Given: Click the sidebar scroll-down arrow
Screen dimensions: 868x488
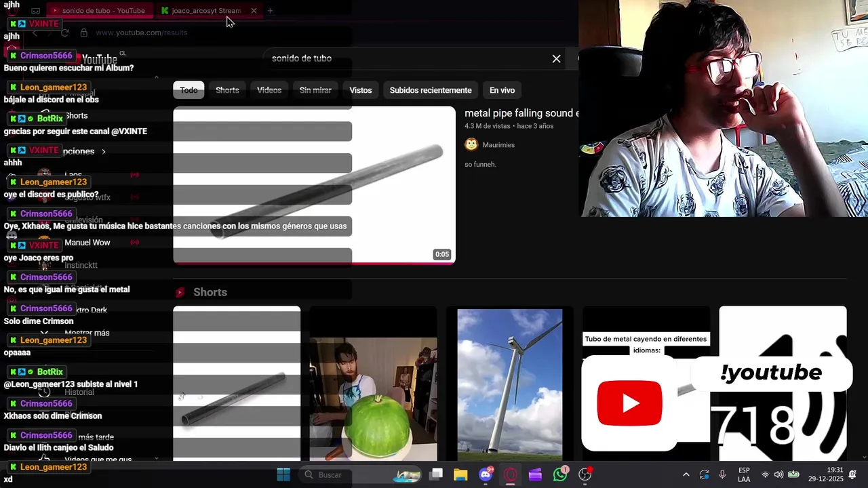Looking at the screenshot, I should click(x=156, y=459).
